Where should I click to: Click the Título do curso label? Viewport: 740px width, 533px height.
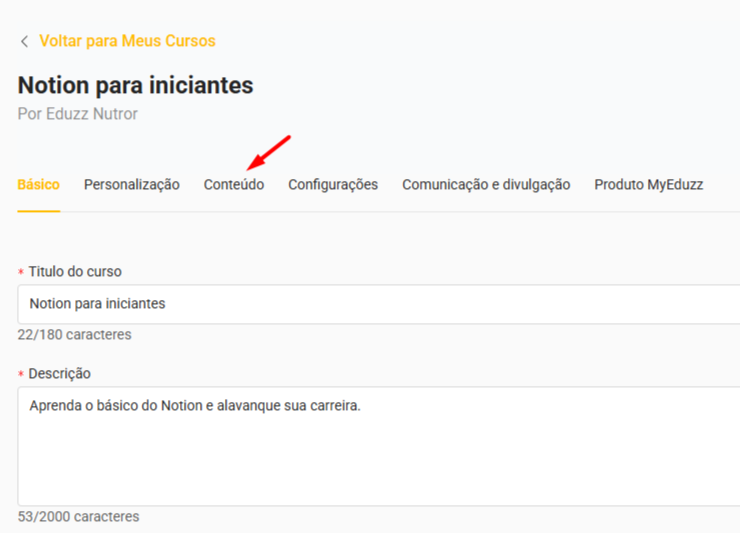click(75, 272)
